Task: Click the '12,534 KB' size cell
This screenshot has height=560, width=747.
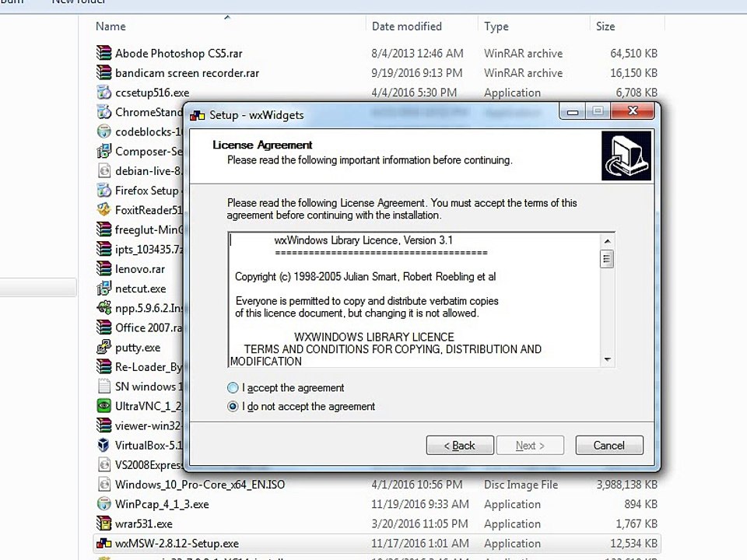Action: pyautogui.click(x=633, y=543)
